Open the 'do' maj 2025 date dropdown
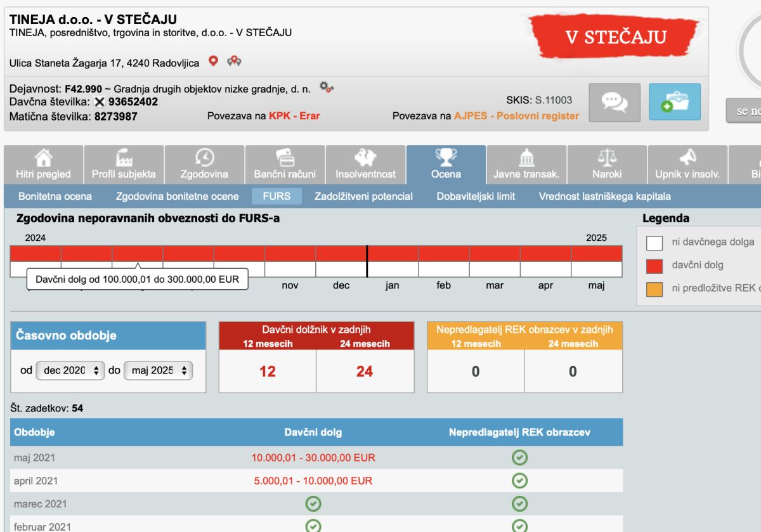 click(159, 370)
